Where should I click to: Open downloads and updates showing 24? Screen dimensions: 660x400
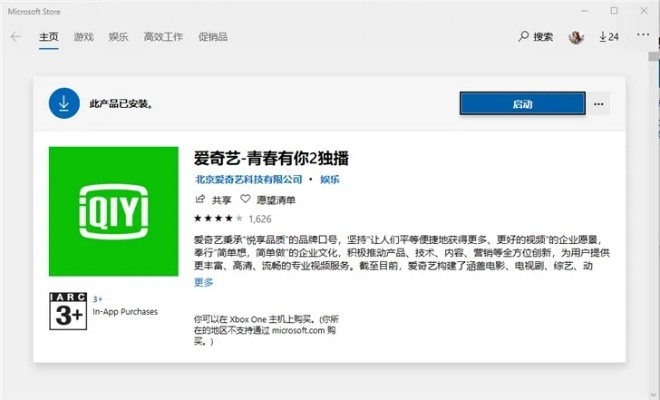click(609, 37)
